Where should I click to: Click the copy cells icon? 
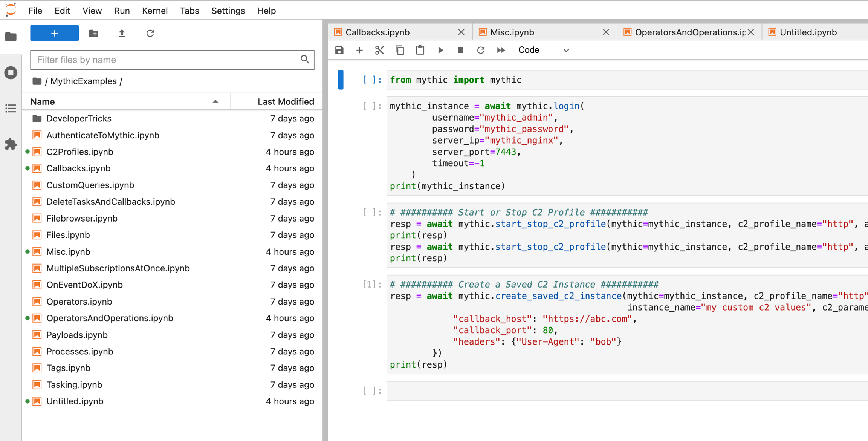[x=400, y=50]
